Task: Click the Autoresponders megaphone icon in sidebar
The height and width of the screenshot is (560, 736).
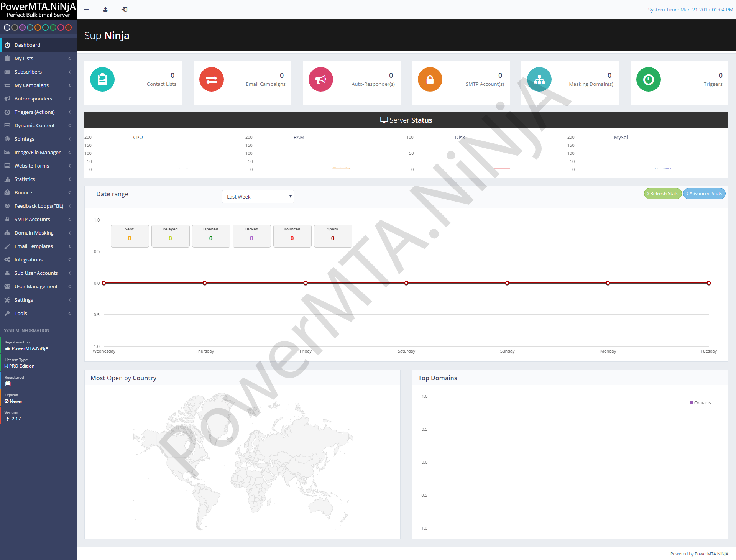Action: click(7, 99)
